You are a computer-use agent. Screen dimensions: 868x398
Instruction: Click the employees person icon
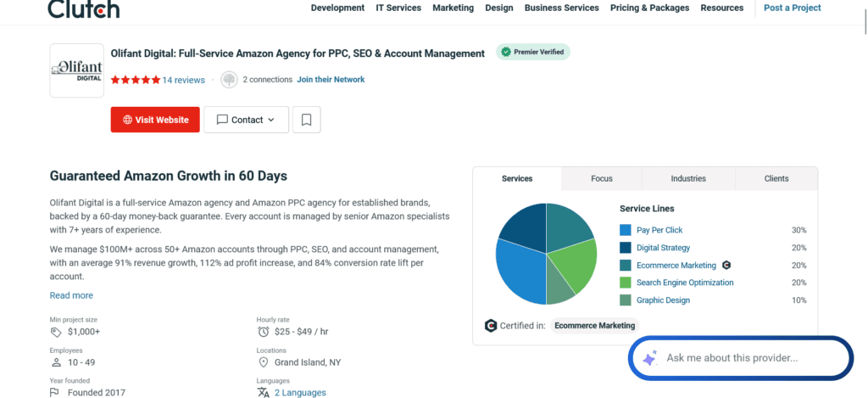click(x=56, y=362)
